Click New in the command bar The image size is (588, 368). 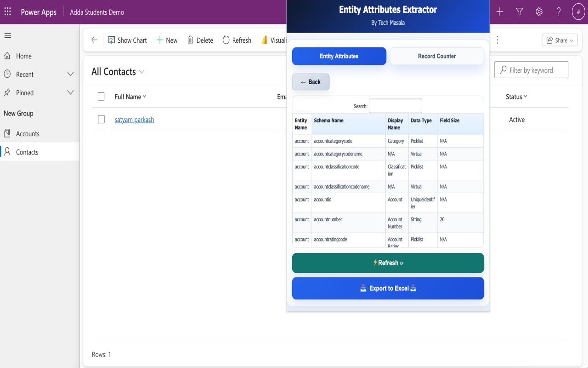click(167, 40)
